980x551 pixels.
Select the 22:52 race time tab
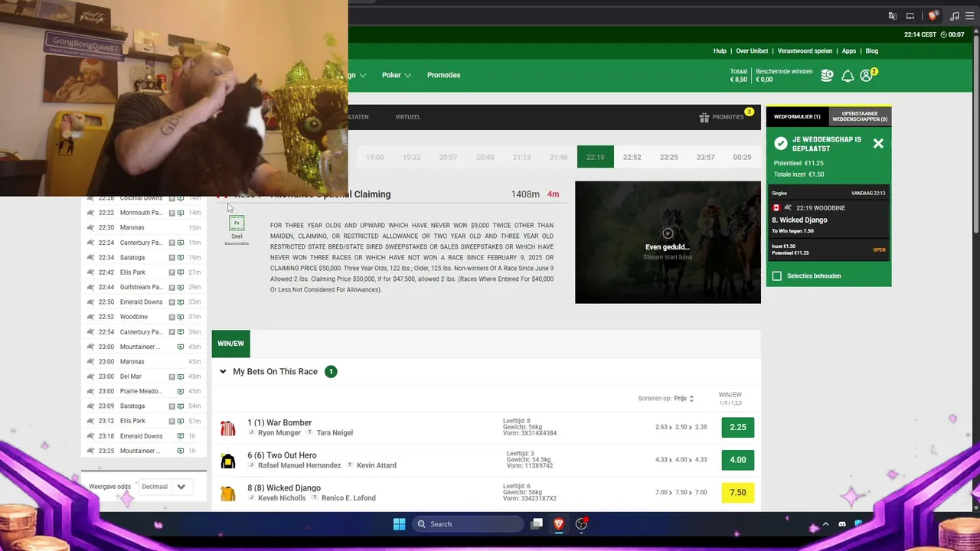pos(632,157)
